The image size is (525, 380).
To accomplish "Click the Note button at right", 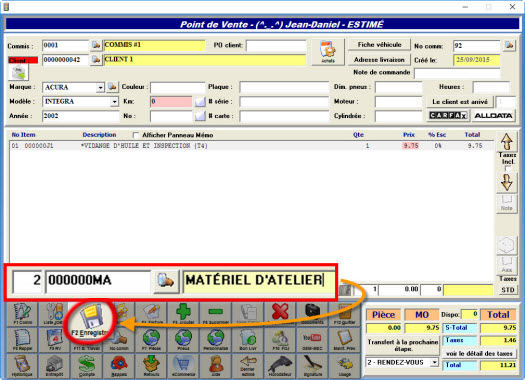I will click(x=507, y=204).
